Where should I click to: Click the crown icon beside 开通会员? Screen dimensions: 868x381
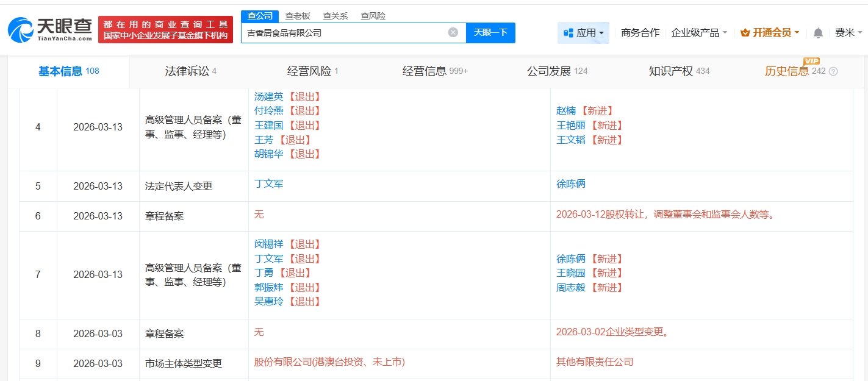coord(745,33)
